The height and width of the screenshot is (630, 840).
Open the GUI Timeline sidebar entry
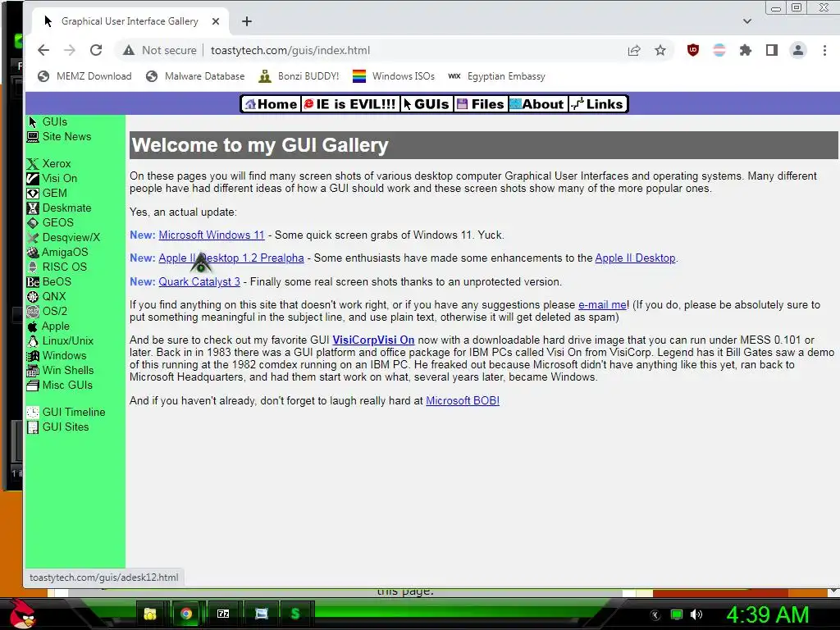66,412
